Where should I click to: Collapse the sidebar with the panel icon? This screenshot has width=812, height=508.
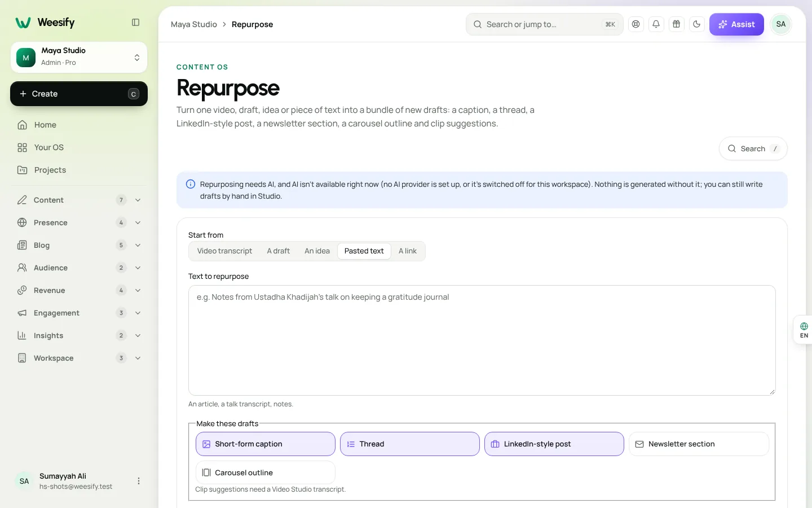135,23
